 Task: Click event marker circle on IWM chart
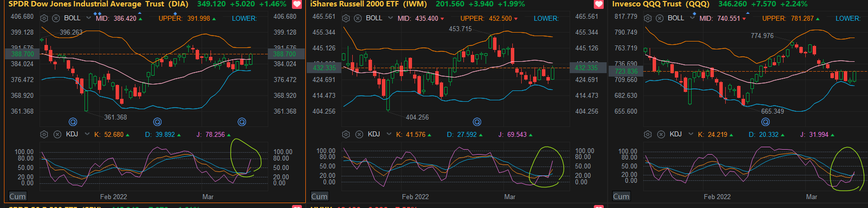point(477,122)
